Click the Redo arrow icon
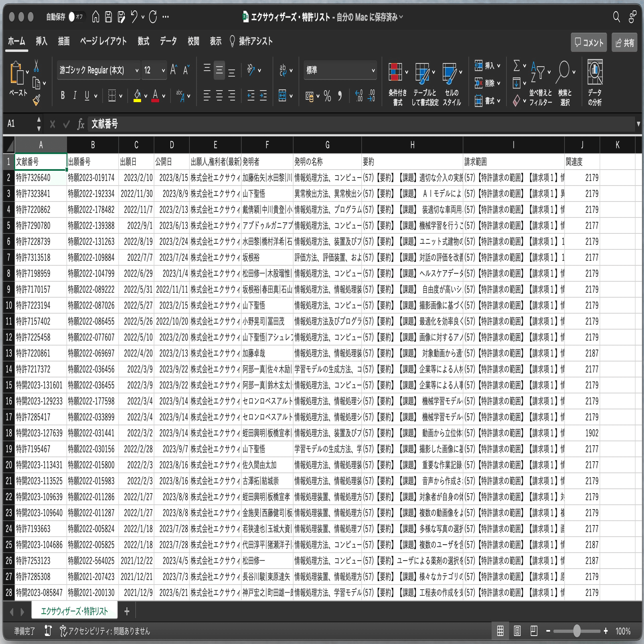The image size is (644, 644). pos(153,17)
